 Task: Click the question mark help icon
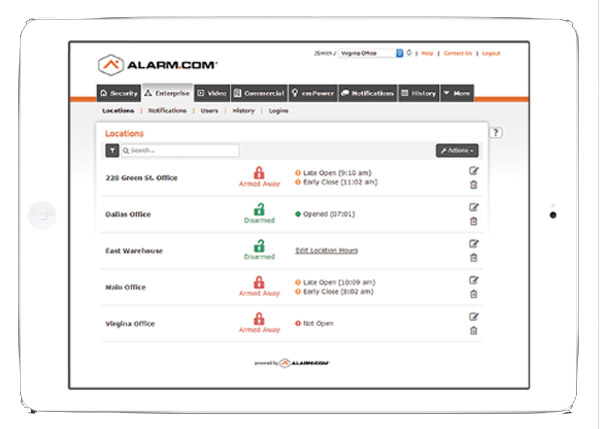(x=496, y=133)
